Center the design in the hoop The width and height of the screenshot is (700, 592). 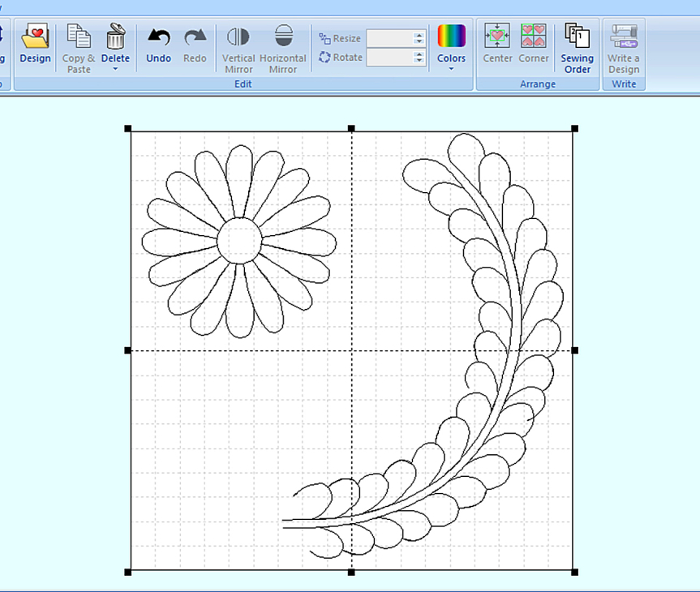(497, 37)
